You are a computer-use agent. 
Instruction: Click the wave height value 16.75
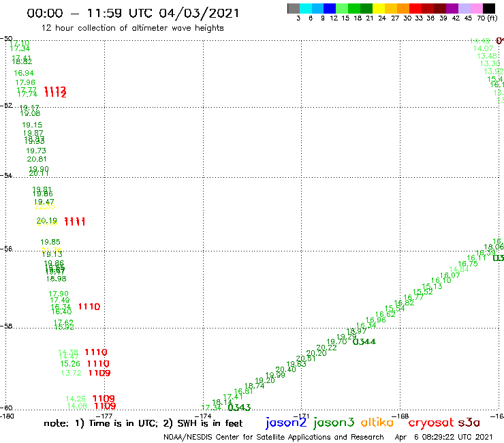(x=468, y=264)
